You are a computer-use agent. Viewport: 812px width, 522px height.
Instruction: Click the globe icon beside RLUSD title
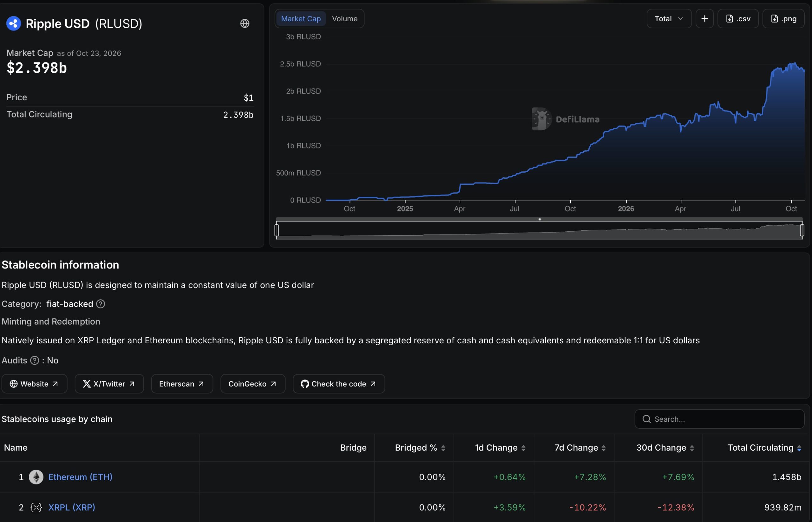[245, 23]
